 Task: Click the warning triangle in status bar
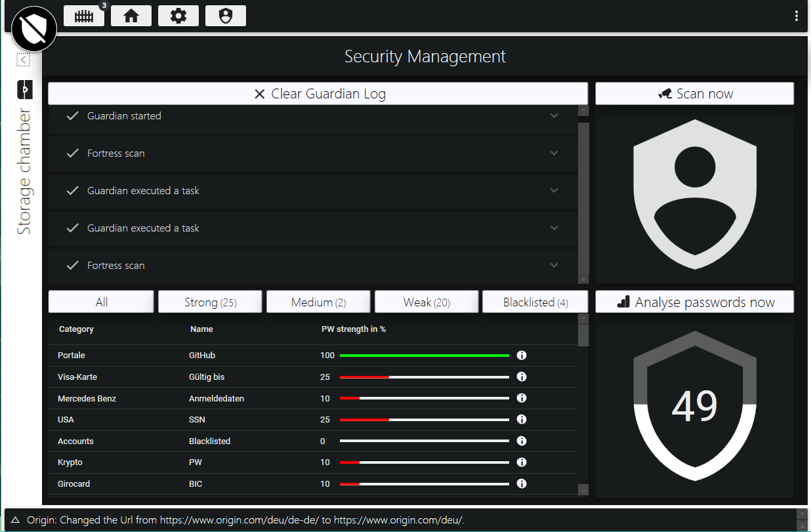click(15, 520)
